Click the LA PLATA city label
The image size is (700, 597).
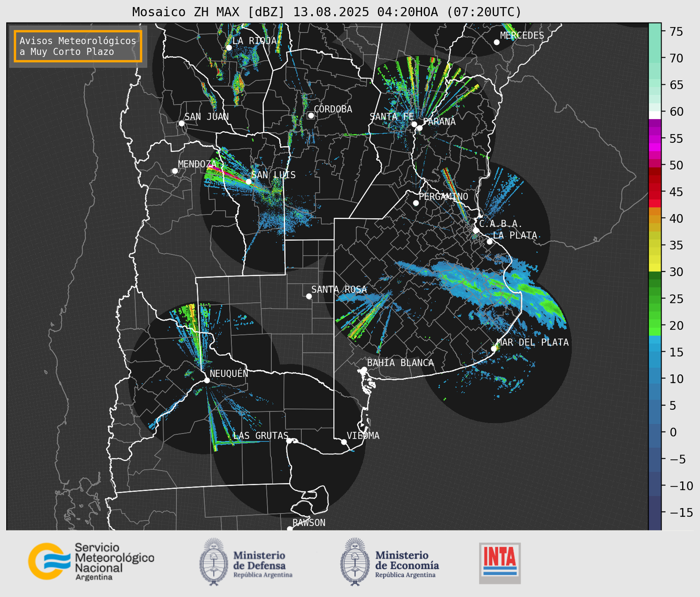point(515,235)
